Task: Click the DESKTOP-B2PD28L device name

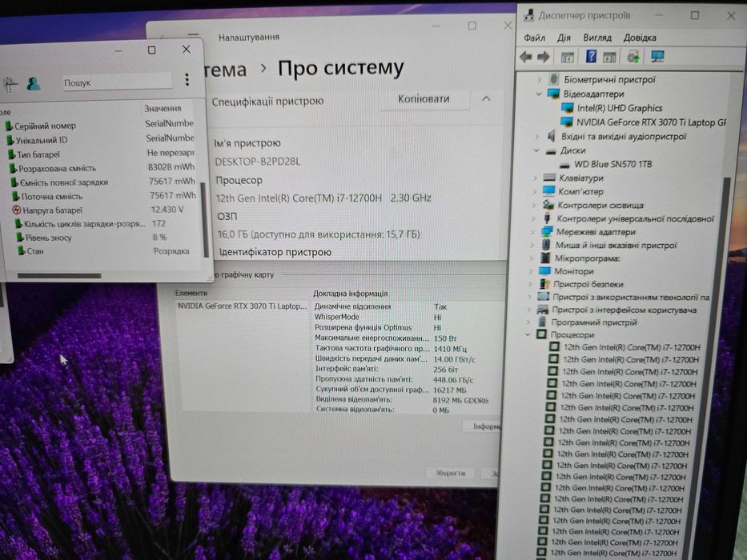Action: (258, 162)
